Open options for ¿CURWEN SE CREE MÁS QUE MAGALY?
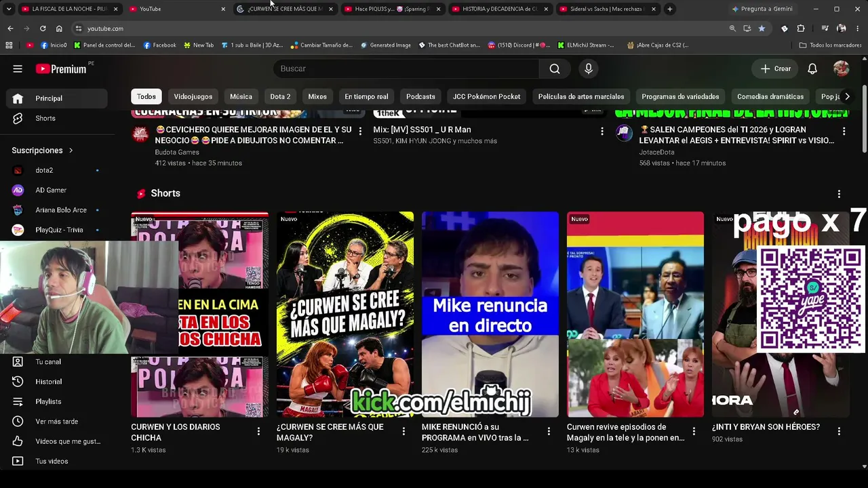Screen dimensions: 868x488 pyautogui.click(x=403, y=431)
